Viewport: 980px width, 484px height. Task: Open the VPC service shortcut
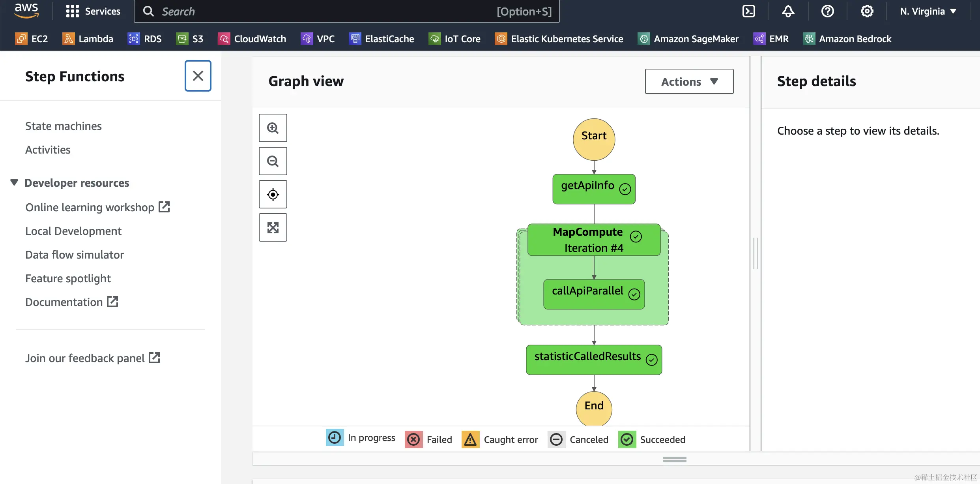tap(318, 39)
